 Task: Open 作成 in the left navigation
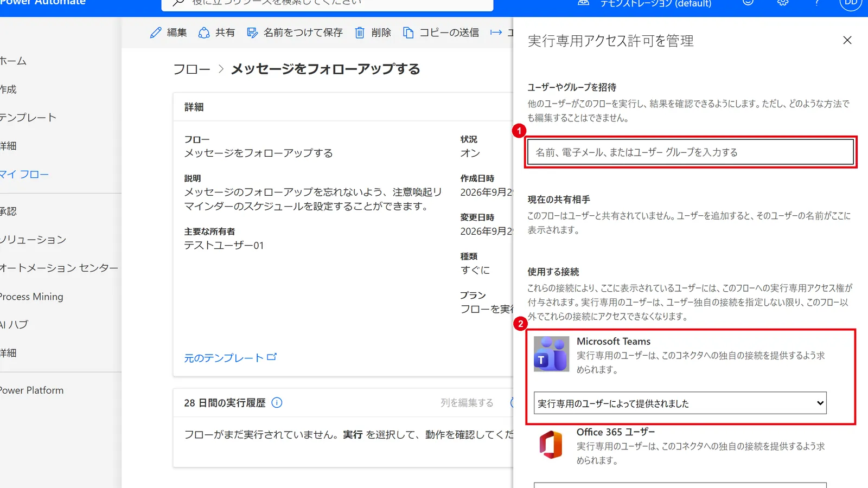(x=8, y=89)
